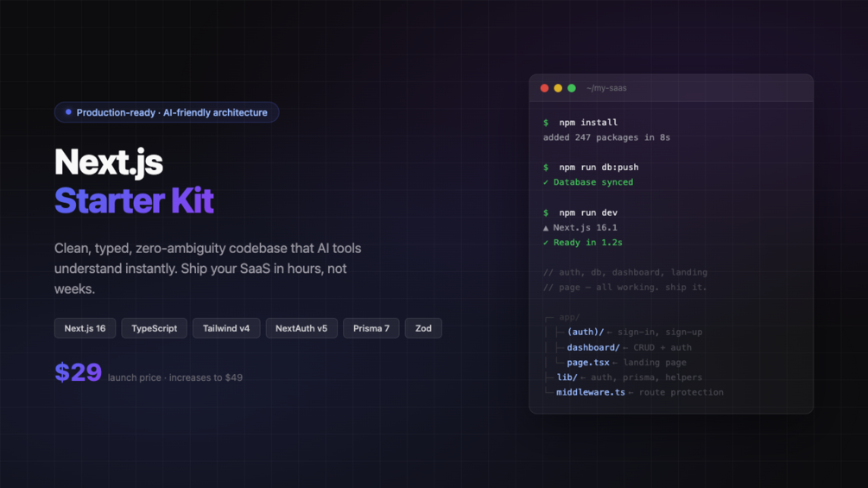The height and width of the screenshot is (488, 868).
Task: Click the 'sign-in, sign-up' annotation
Action: [x=660, y=332]
